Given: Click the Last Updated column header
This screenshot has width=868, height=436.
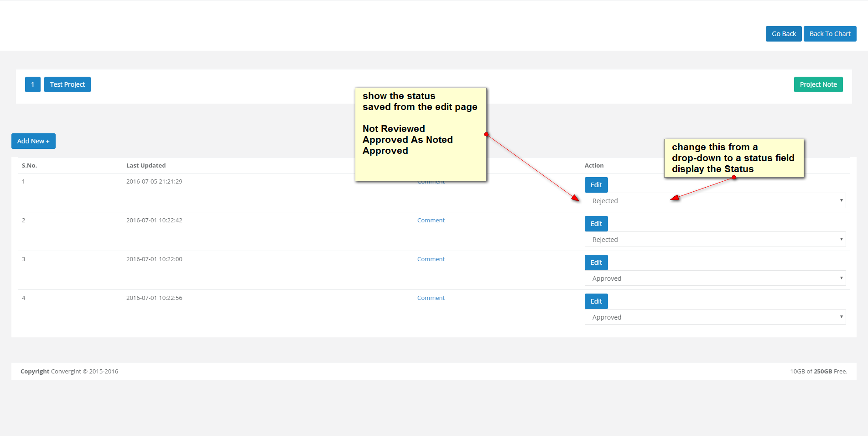Looking at the screenshot, I should [146, 165].
